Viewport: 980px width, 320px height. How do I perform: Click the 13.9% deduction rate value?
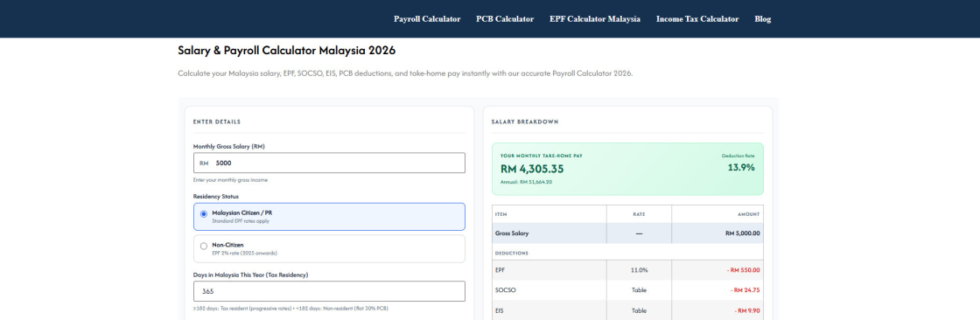[x=740, y=168]
